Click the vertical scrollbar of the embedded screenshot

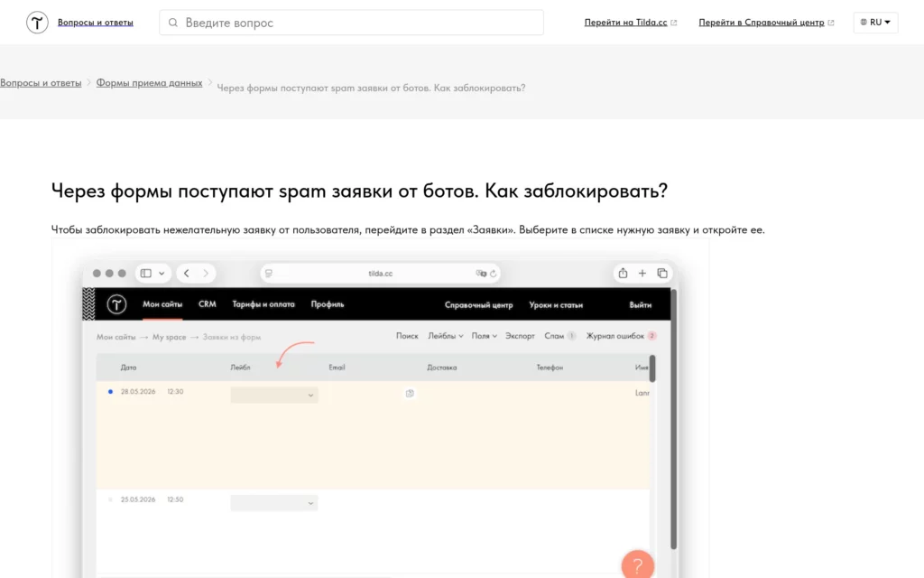[673, 419]
